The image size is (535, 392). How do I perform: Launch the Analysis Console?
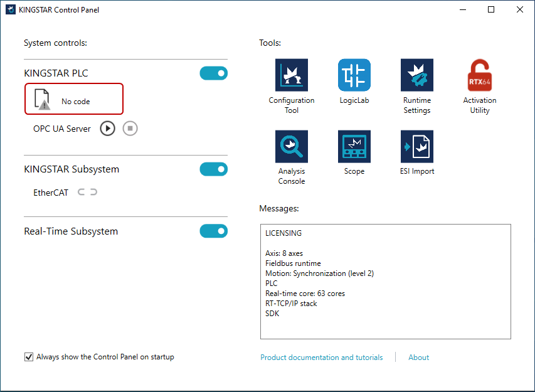click(x=292, y=147)
